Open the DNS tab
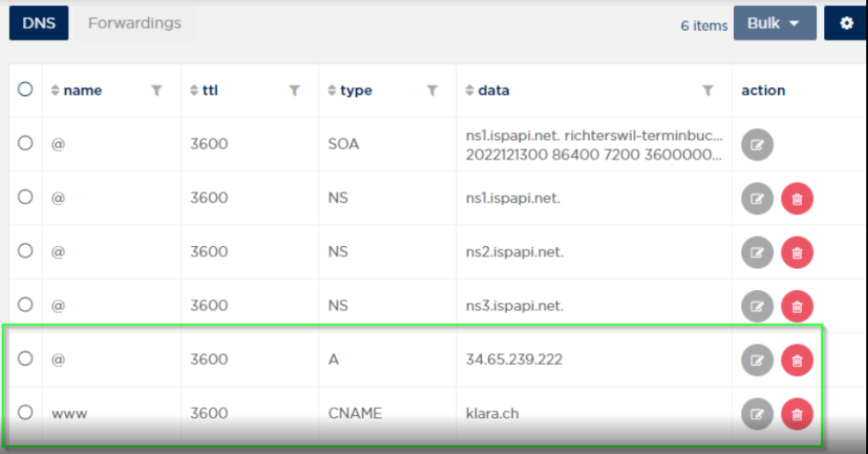This screenshot has height=454, width=868. point(39,23)
